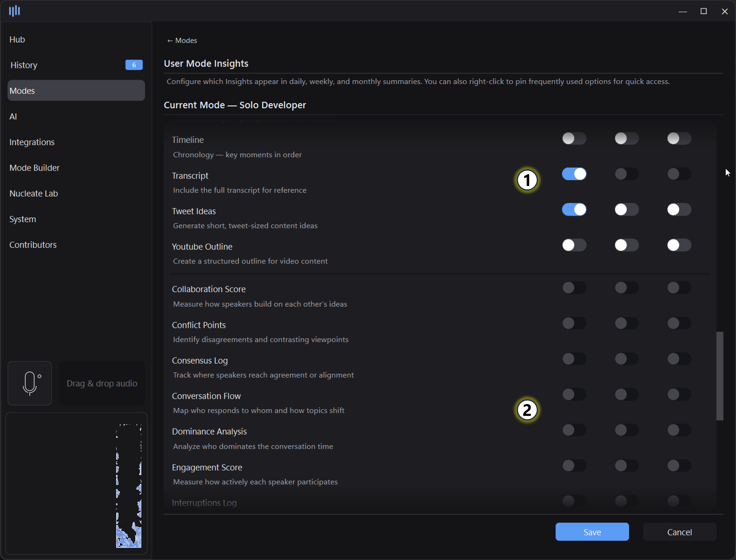Enable Conflict Points second column switch
Screen dimensions: 736x560
(x=627, y=323)
